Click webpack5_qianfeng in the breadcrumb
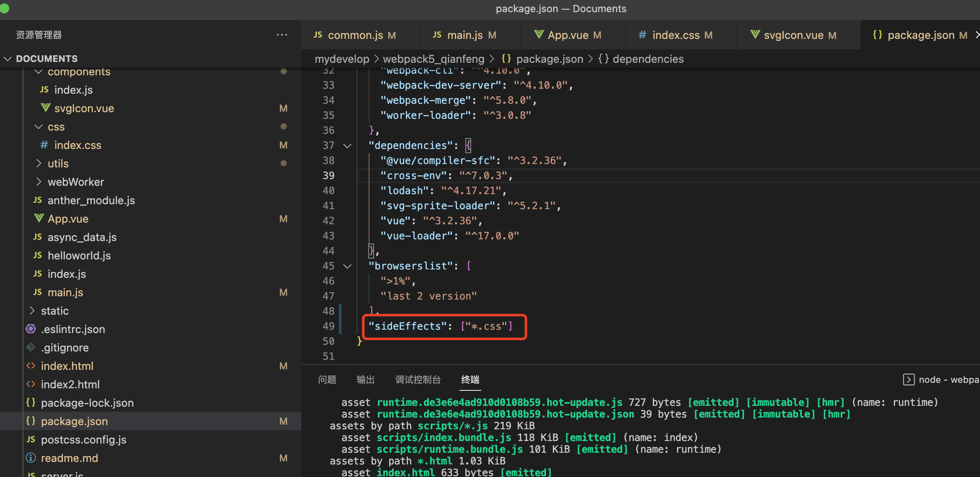The image size is (980, 477). click(434, 59)
